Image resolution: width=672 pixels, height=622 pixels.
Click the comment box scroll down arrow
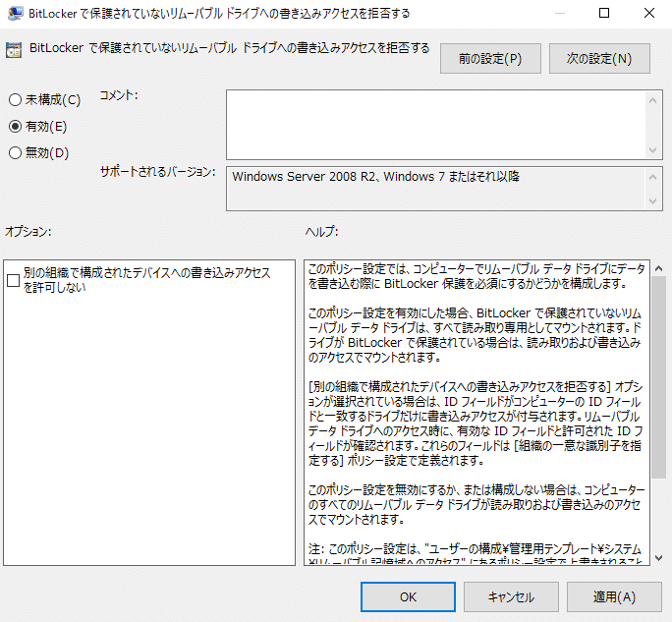[652, 150]
